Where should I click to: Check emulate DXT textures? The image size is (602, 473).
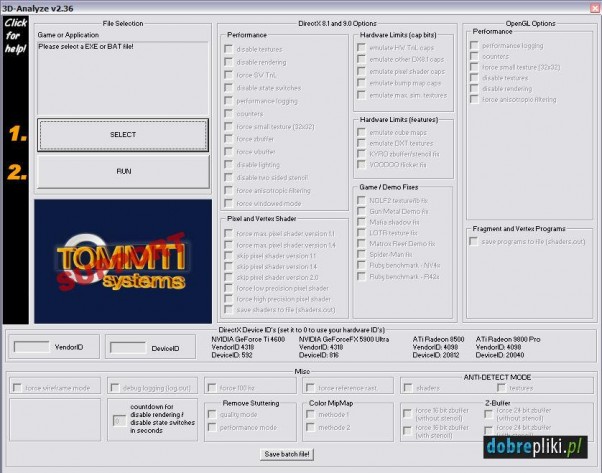(361, 143)
